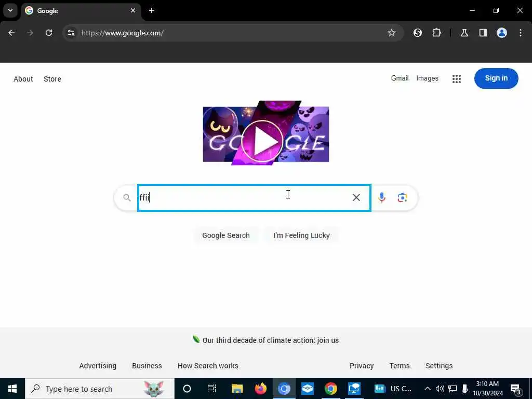
Task: Open the Windows Start menu
Action: pyautogui.click(x=12, y=389)
